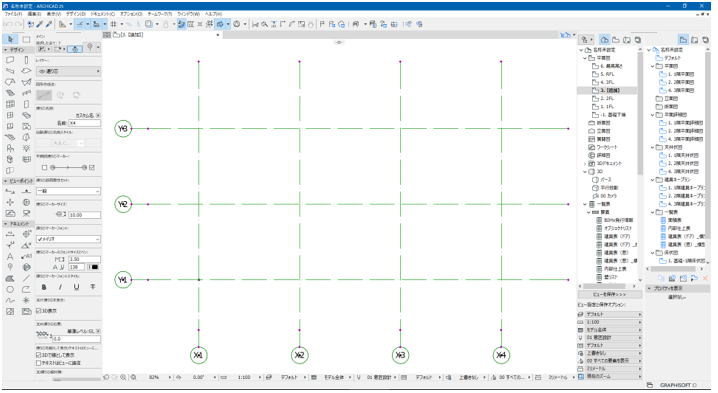This screenshot has height=393, width=718.
Task: Select the Text tool with letter A
Action: coord(10,257)
